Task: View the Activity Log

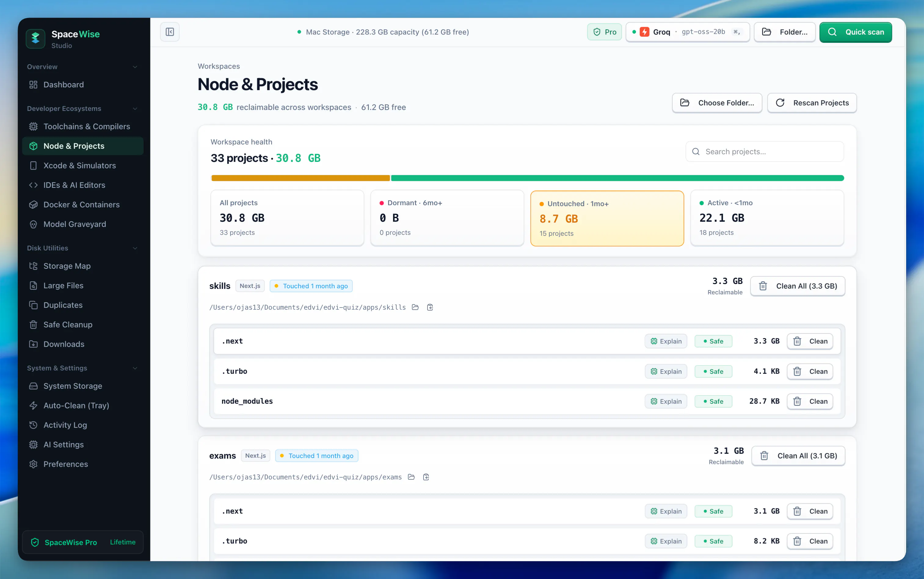Action: point(83,425)
